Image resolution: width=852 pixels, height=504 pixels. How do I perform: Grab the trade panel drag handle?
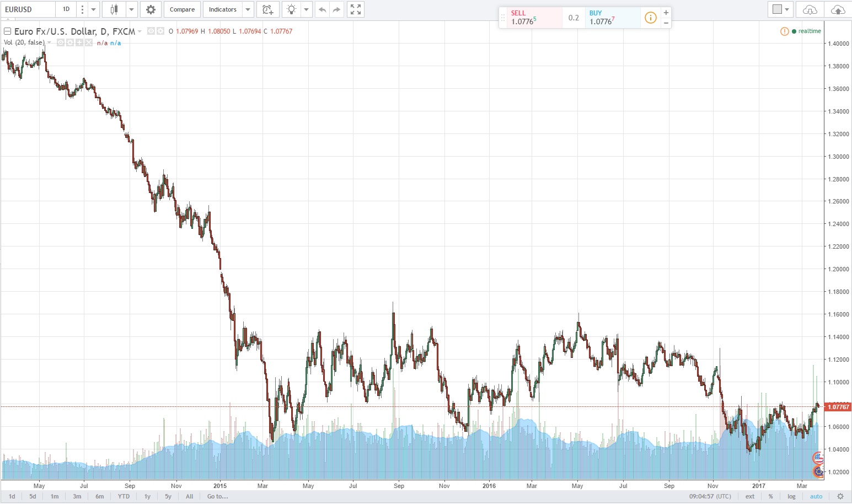click(x=502, y=18)
